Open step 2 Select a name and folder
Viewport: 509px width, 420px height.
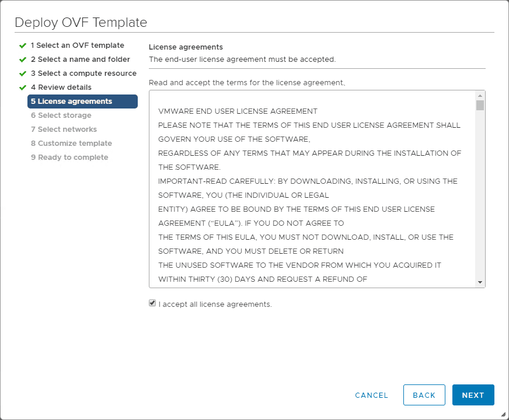(x=80, y=60)
